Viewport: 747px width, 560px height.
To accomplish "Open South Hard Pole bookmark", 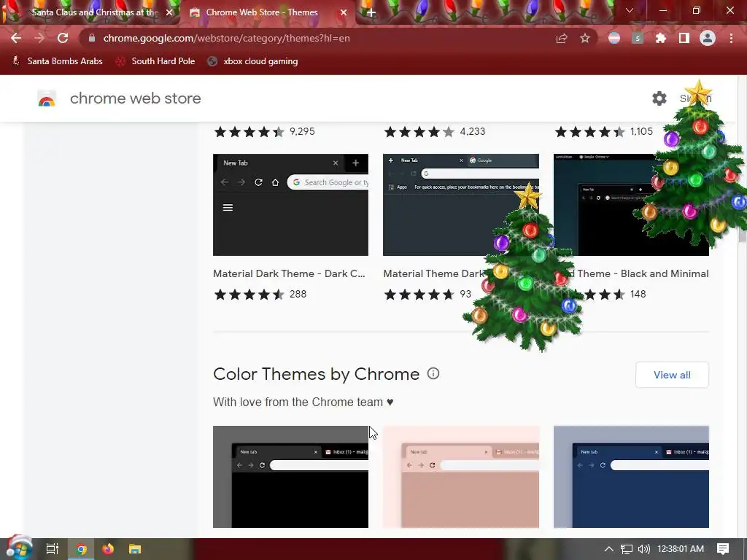I will pos(155,61).
